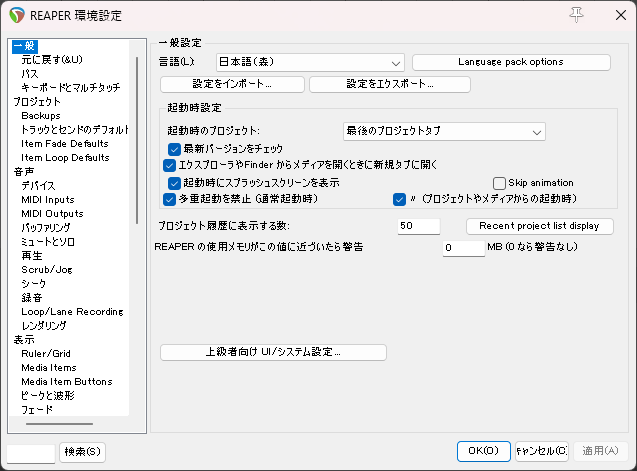Click the pin window icon
The width and height of the screenshot is (637, 471).
576,15
